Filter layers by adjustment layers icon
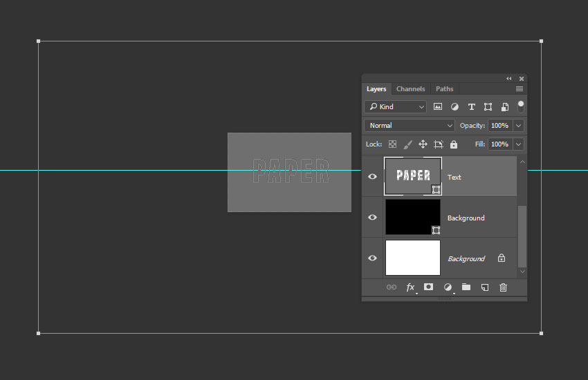This screenshot has height=380, width=588. (454, 106)
